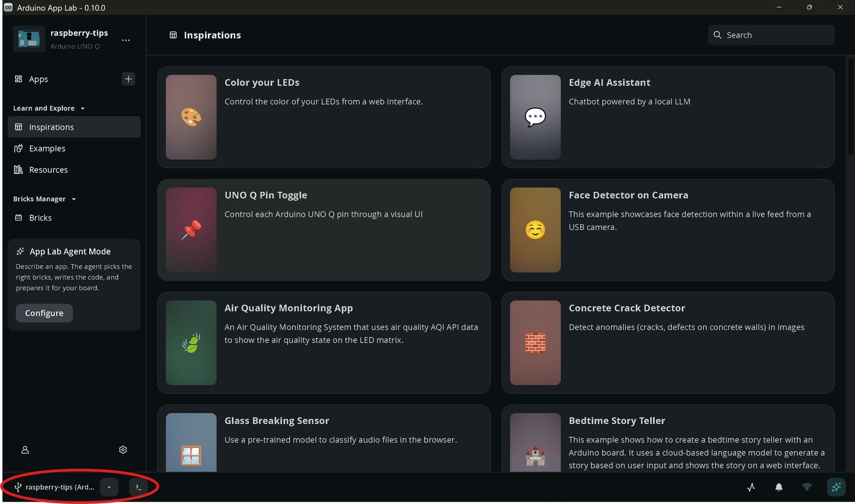The width and height of the screenshot is (855, 504).
Task: Open the user account icon
Action: point(25,450)
